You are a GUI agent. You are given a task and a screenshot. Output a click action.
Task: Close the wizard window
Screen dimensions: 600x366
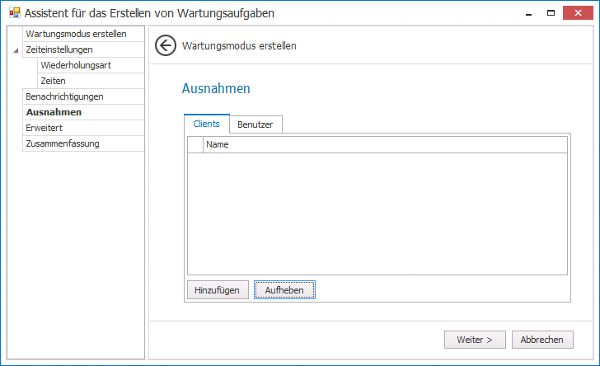click(x=578, y=13)
